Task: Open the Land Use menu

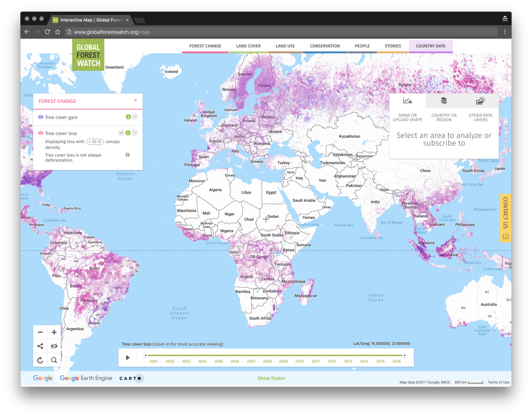Action: [285, 46]
